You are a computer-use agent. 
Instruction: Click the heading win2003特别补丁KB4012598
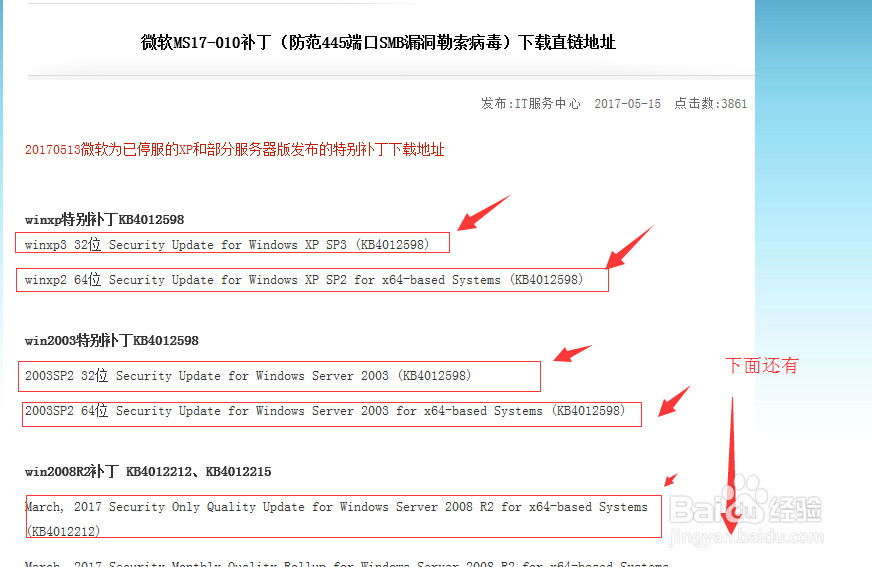point(112,340)
